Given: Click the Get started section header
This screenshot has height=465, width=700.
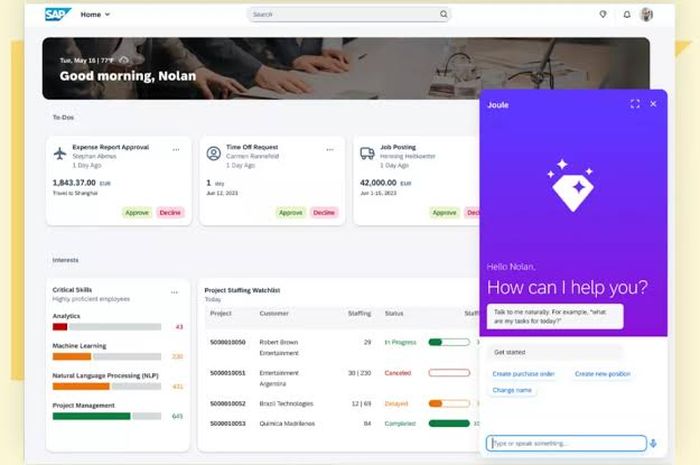Looking at the screenshot, I should (x=554, y=353).
